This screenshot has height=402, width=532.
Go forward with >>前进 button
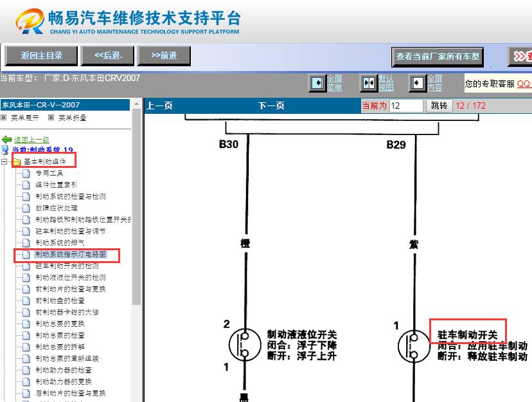tap(164, 56)
